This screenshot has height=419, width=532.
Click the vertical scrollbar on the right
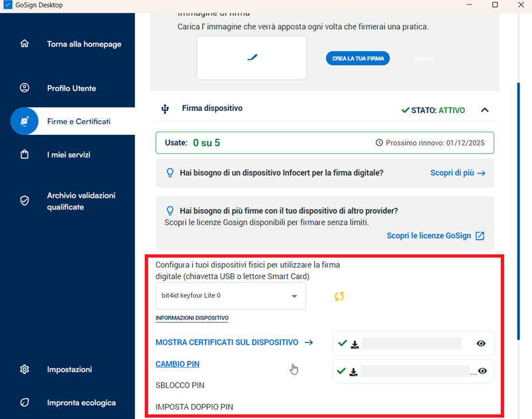(x=518, y=199)
